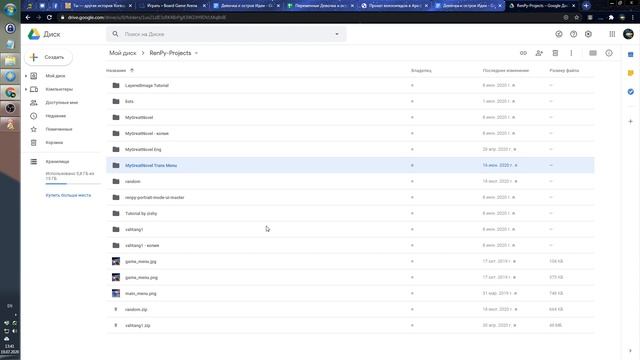This screenshot has width=640, height=360.
Task: Open the settings gear icon
Action: pyautogui.click(x=588, y=34)
